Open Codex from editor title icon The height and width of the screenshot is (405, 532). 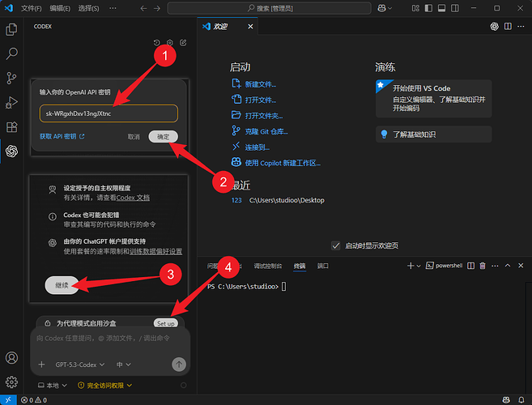coord(494,26)
